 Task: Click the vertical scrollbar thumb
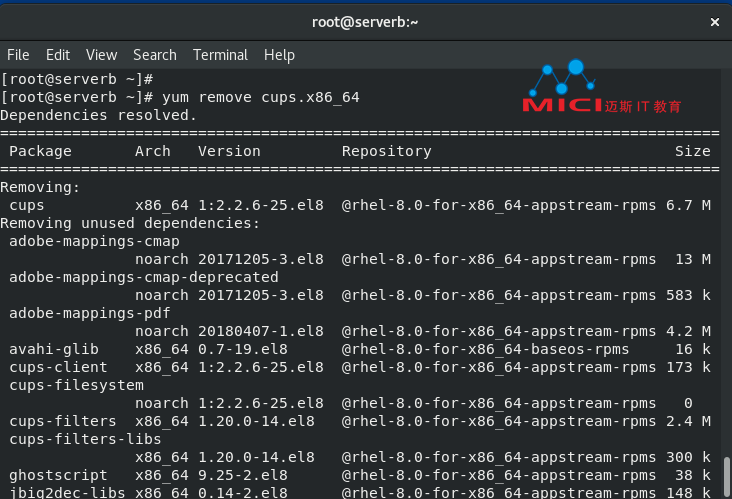[x=726, y=476]
